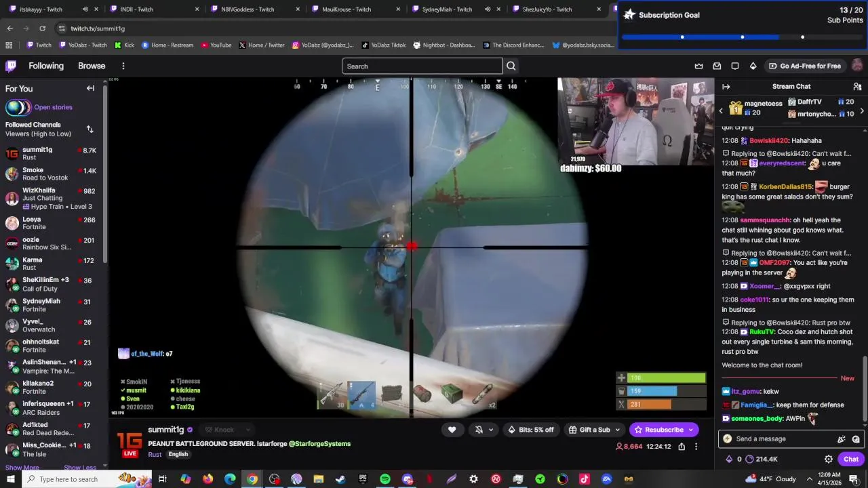Open the Kick bookmark
The width and height of the screenshot is (868, 488).
124,45
